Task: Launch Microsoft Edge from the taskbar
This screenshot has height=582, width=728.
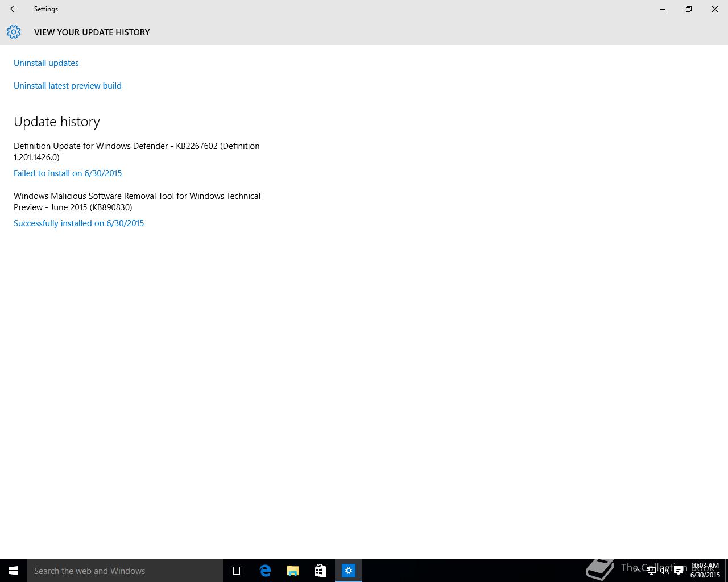Action: [x=265, y=571]
